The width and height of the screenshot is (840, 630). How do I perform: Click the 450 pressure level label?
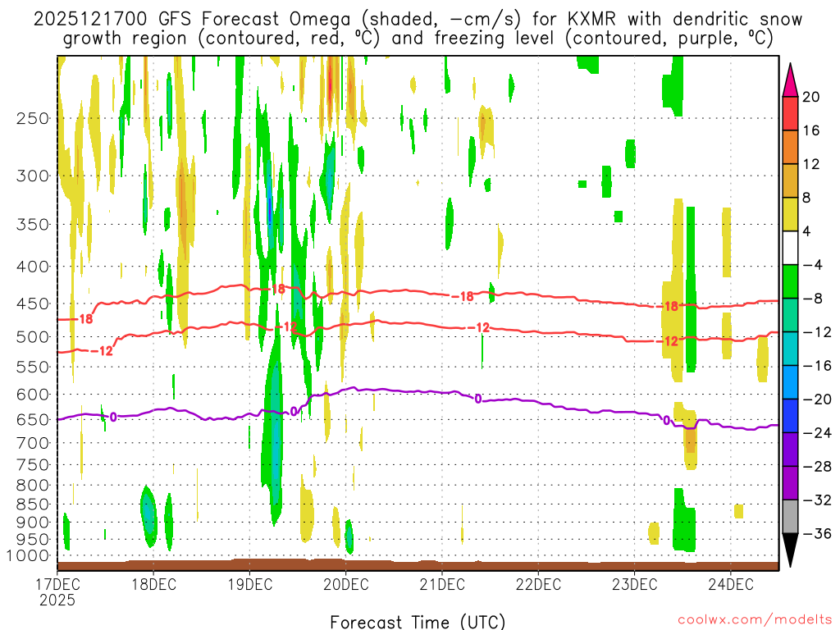pyautogui.click(x=33, y=304)
